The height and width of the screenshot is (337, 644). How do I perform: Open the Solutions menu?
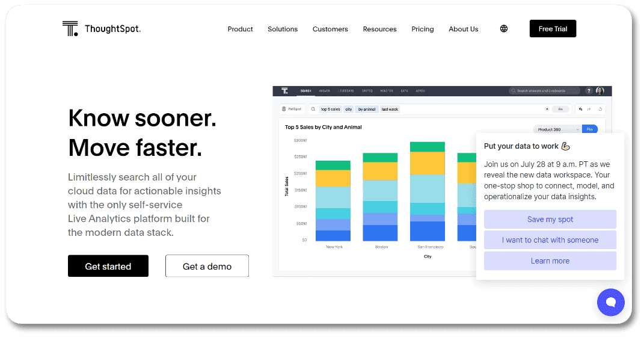(x=283, y=29)
